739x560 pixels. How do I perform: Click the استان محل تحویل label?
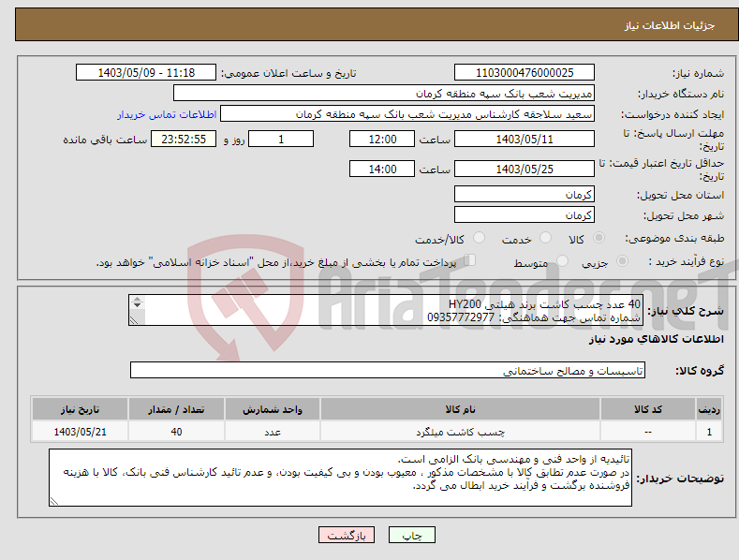[681, 195]
